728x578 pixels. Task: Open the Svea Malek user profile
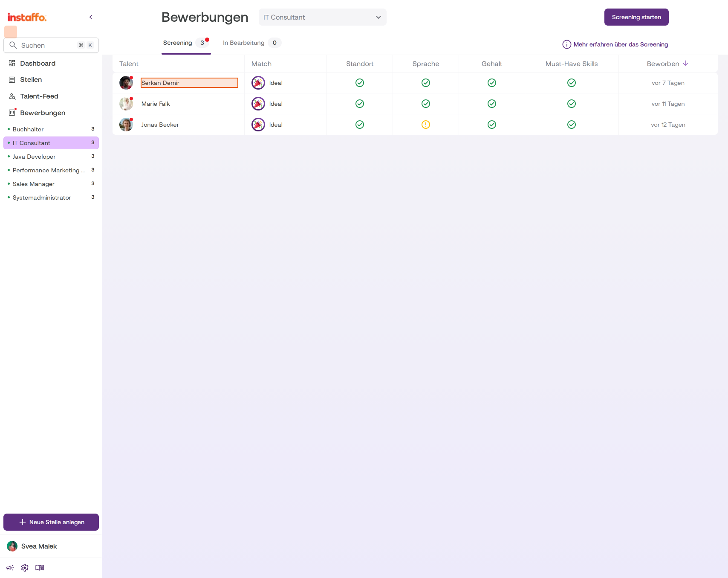tap(51, 546)
